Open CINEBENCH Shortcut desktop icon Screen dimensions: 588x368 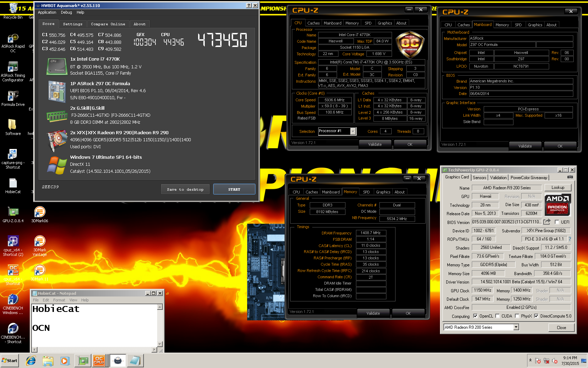point(13,333)
